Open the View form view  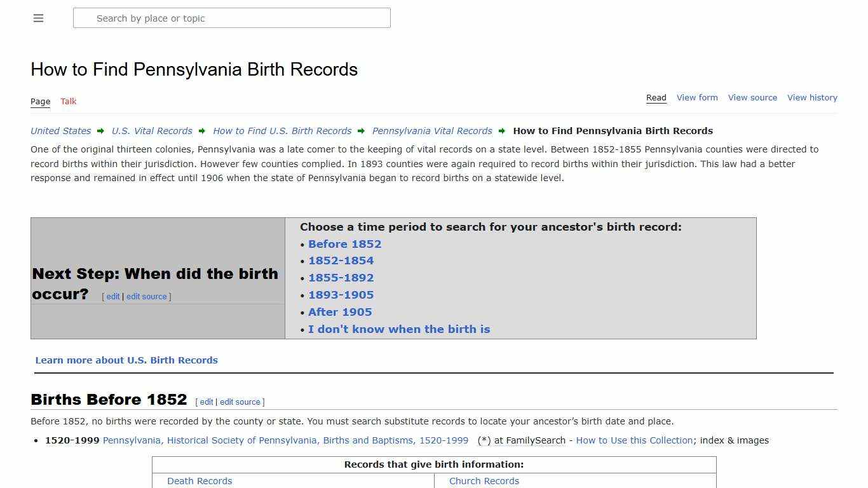pyautogui.click(x=697, y=97)
